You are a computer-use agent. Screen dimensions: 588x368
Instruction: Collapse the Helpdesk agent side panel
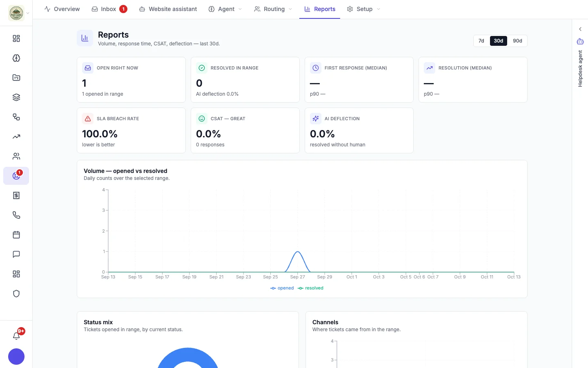coord(580,29)
